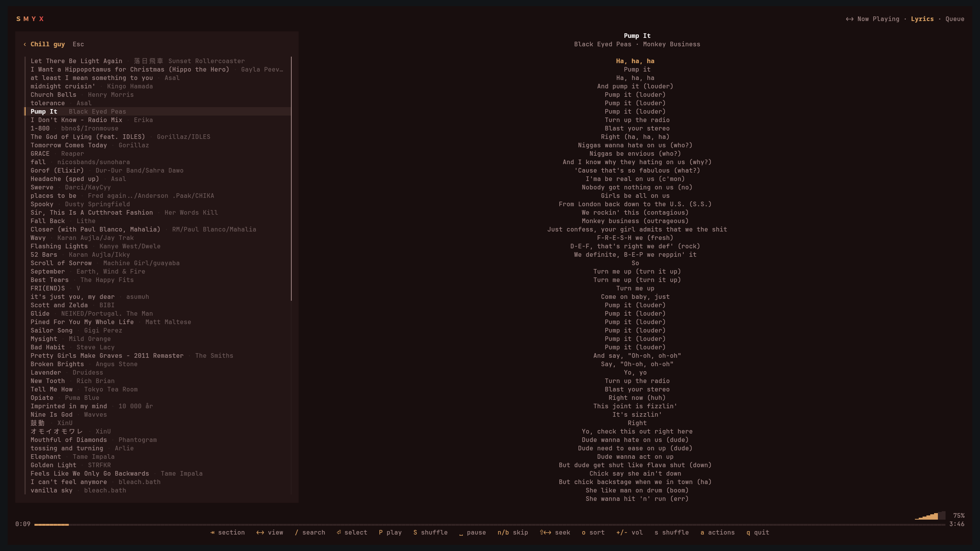Viewport: 980px width, 551px height.
Task: Select the track GRACE by Reaper
Action: coord(158,154)
